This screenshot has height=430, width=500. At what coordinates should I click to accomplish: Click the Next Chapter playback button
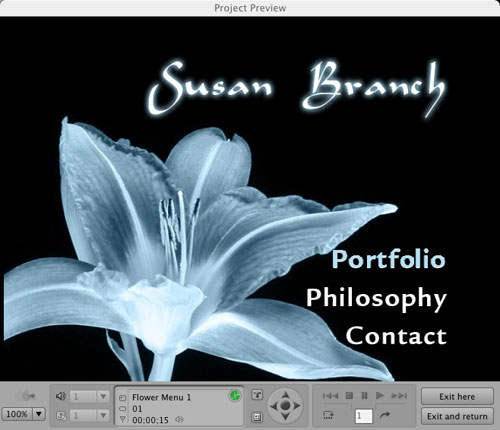coord(399,396)
